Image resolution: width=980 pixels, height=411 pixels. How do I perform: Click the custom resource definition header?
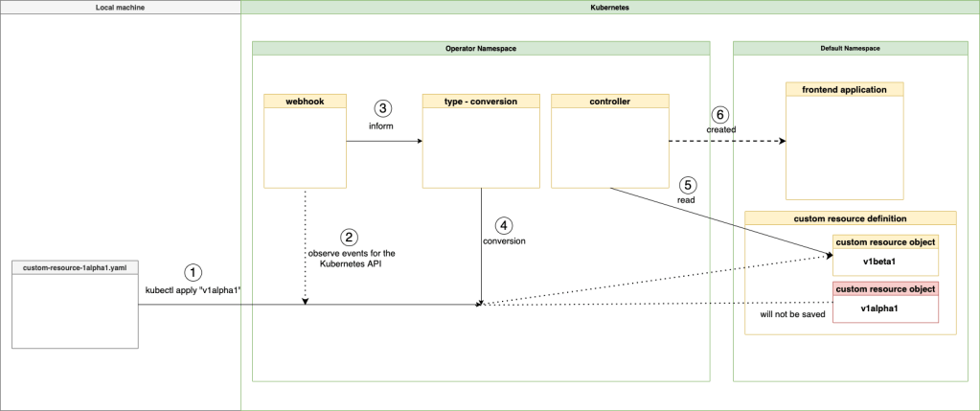pyautogui.click(x=850, y=218)
